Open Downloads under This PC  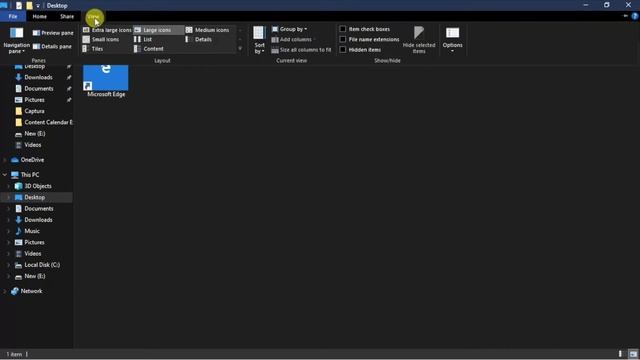point(38,220)
